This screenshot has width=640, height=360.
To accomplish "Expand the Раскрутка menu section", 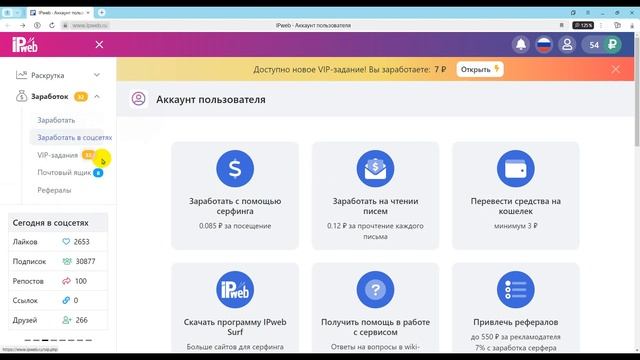I will 58,75.
